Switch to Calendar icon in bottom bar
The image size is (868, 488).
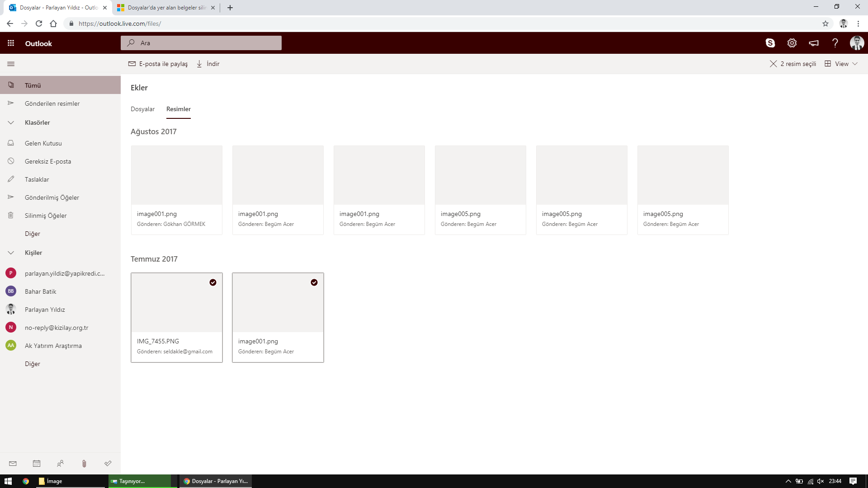[37, 463]
